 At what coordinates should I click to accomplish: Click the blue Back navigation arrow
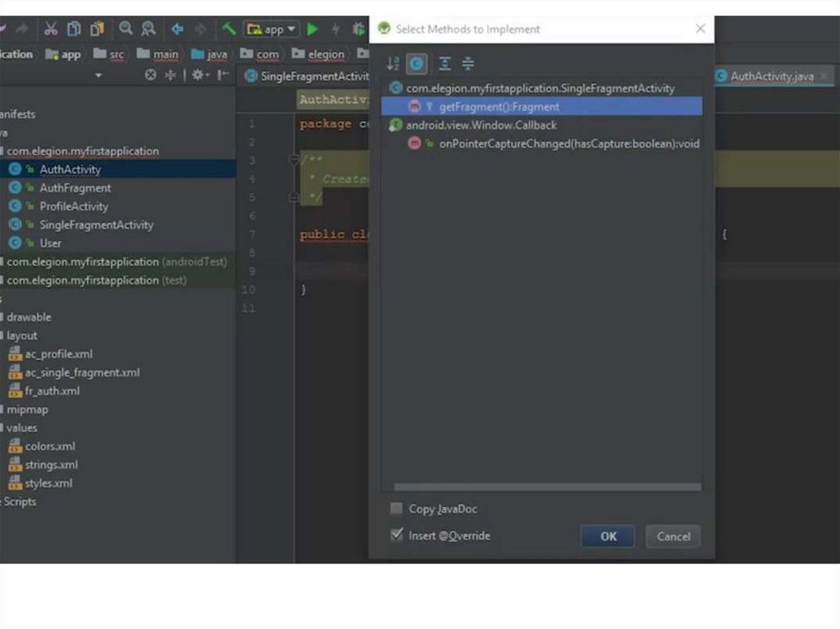[177, 29]
